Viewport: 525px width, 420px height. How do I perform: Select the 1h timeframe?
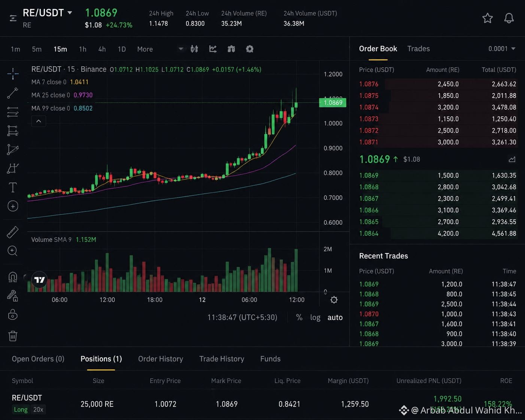[83, 49]
